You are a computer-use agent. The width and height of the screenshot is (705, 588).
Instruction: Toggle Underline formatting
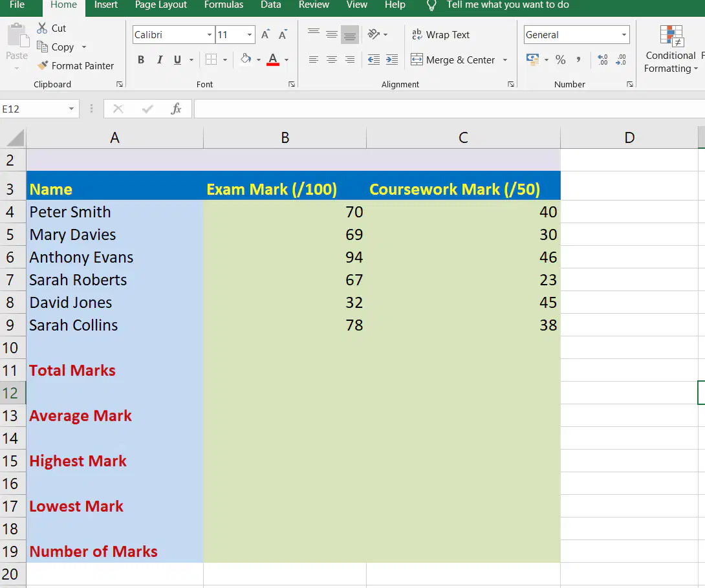tap(178, 60)
